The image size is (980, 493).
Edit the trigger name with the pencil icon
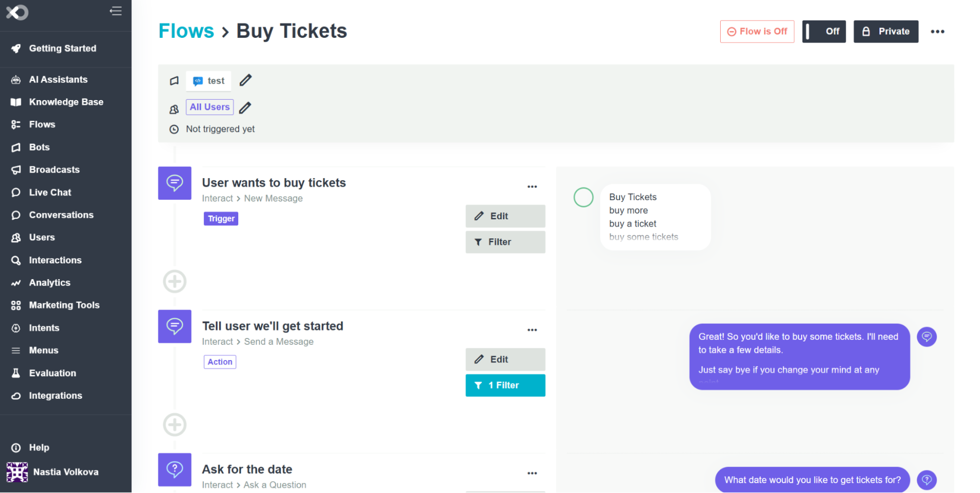[245, 80]
